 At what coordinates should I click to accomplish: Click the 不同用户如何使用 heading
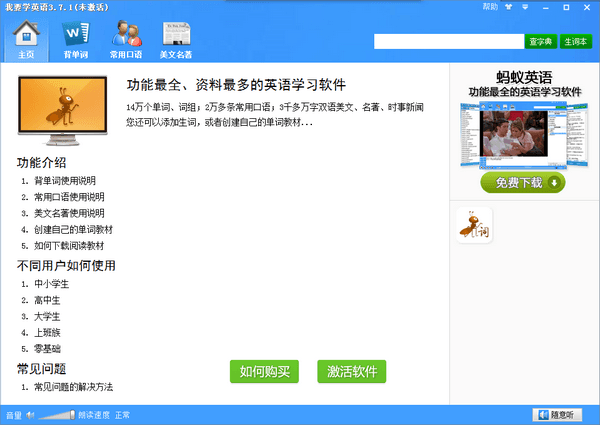point(66,265)
